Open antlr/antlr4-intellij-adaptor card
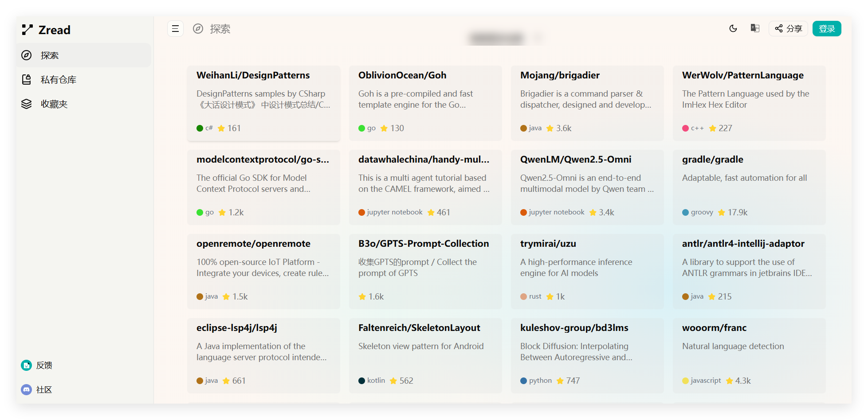The height and width of the screenshot is (420, 868). tap(749, 272)
